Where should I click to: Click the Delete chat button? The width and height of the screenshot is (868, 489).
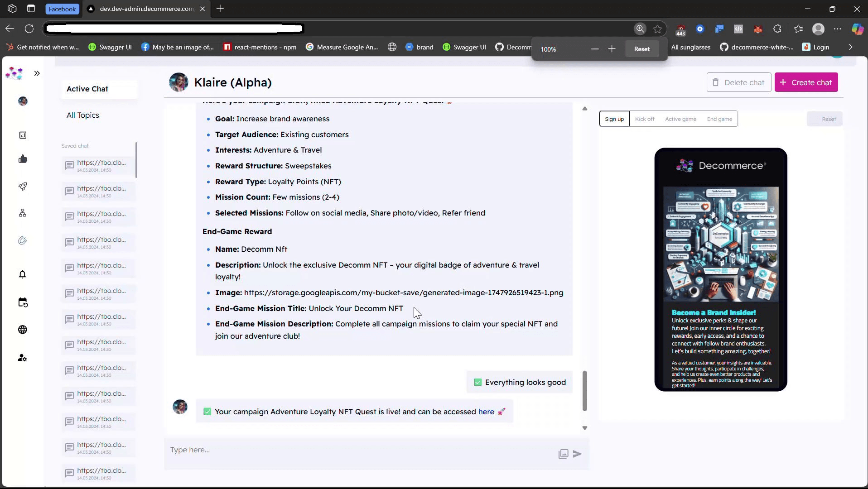(739, 82)
